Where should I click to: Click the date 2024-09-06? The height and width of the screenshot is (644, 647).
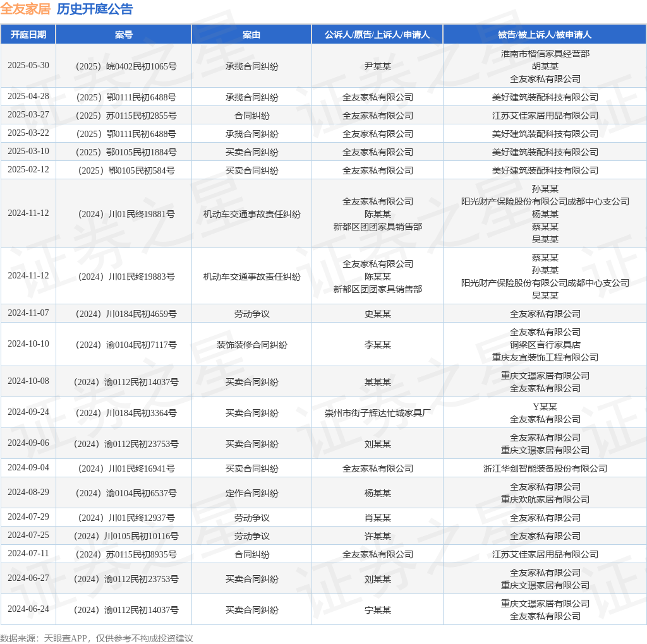click(28, 443)
